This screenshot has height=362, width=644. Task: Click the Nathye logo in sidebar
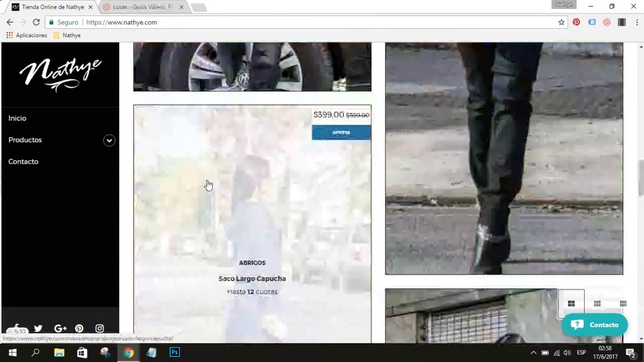coord(60,75)
